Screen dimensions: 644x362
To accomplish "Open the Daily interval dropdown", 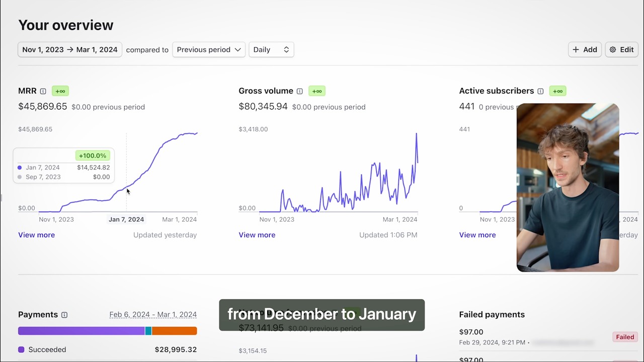I will [x=271, y=50].
